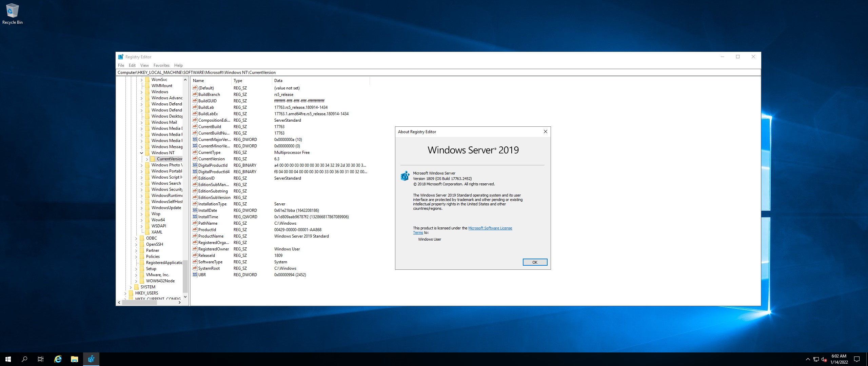Open the View menu
The height and width of the screenshot is (366, 868).
point(144,65)
